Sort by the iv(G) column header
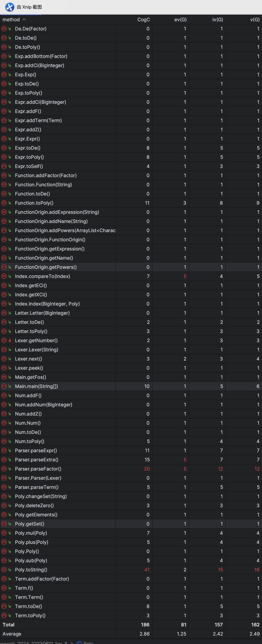The height and width of the screenshot is (644, 262). pos(217,19)
